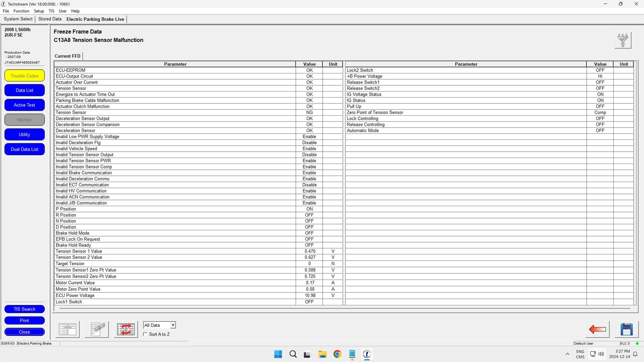Select Invalid Tension Sensor Output row

[x=198, y=155]
